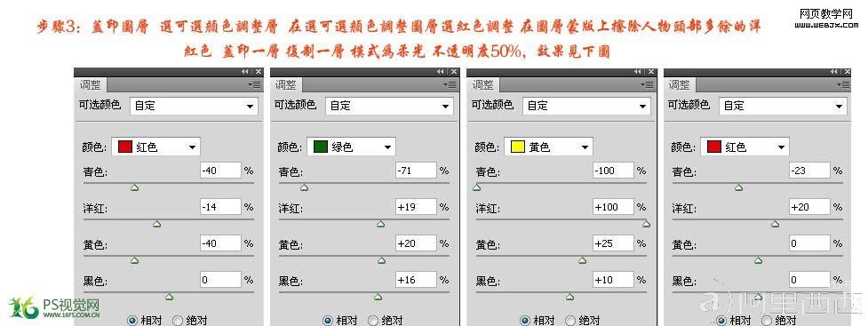This screenshot has width=868, height=326.
Task: Click the 黄色 field showing +25
Action: pos(613,243)
